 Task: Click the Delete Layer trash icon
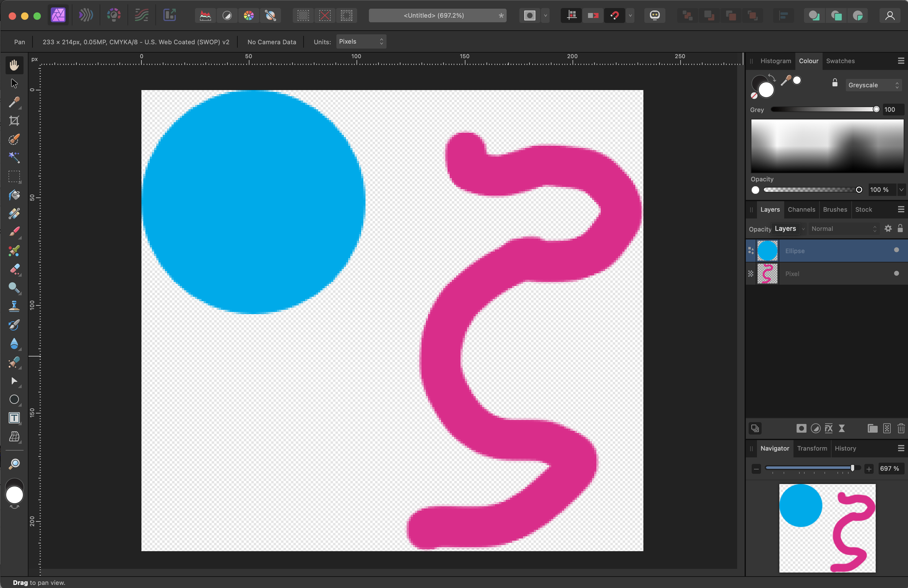tap(901, 429)
